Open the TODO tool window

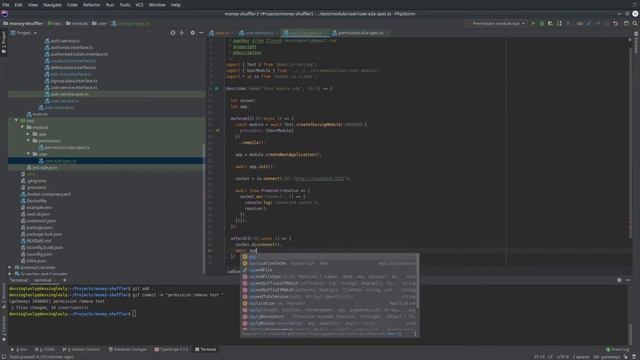(x=45, y=349)
